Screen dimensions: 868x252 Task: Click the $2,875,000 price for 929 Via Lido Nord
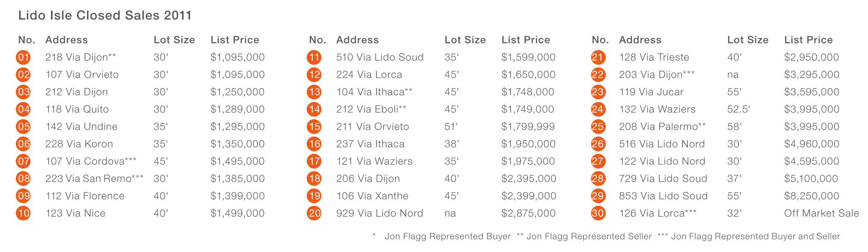(528, 214)
